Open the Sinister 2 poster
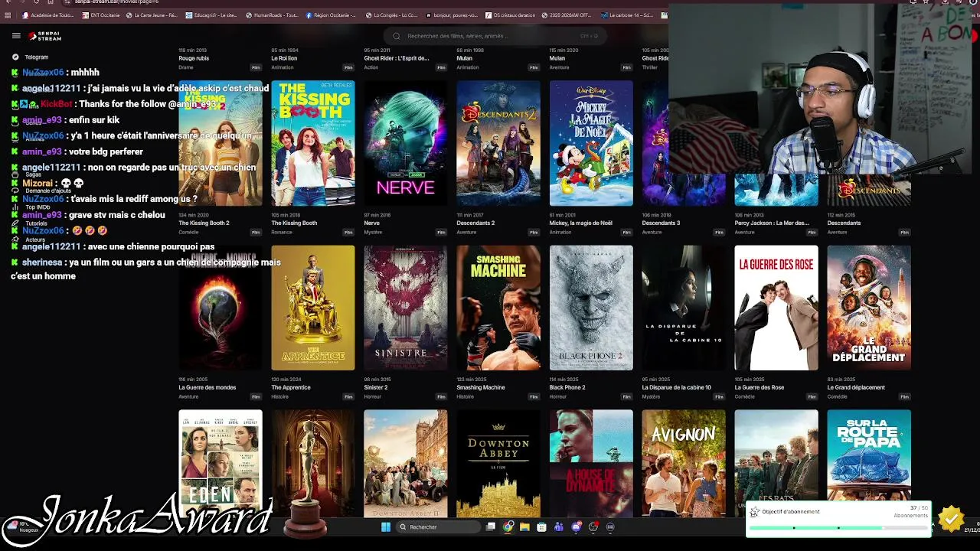This screenshot has width=980, height=551. click(x=406, y=308)
